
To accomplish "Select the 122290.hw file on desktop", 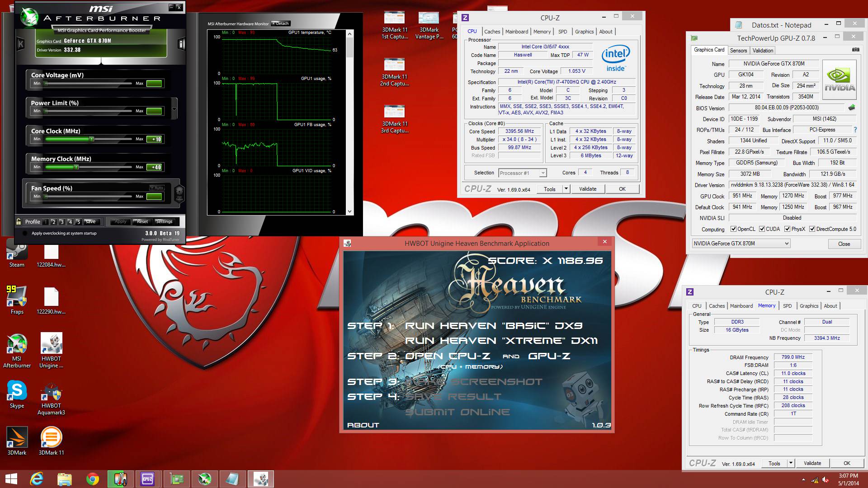I will [51, 301].
